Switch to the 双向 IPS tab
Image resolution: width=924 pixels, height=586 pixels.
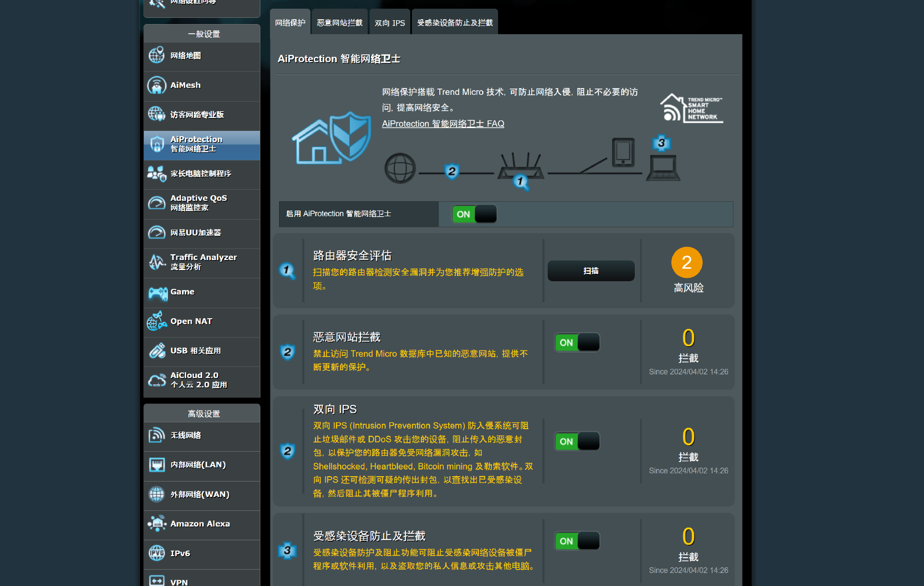pos(389,23)
